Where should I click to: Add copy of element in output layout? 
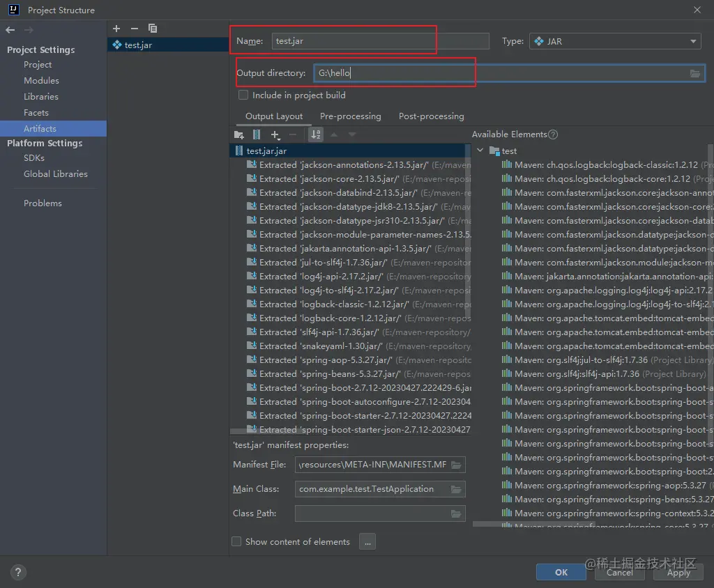point(275,134)
